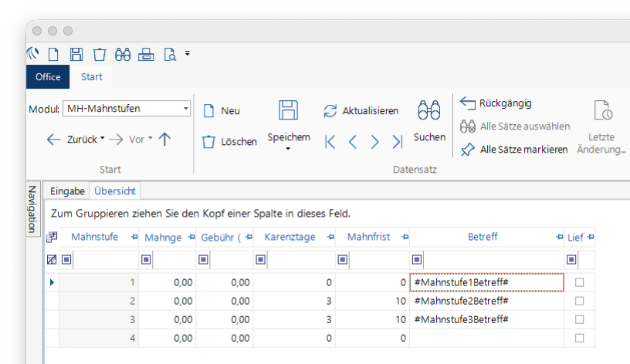Open the Zurück history dropdown arrow

coord(103,140)
